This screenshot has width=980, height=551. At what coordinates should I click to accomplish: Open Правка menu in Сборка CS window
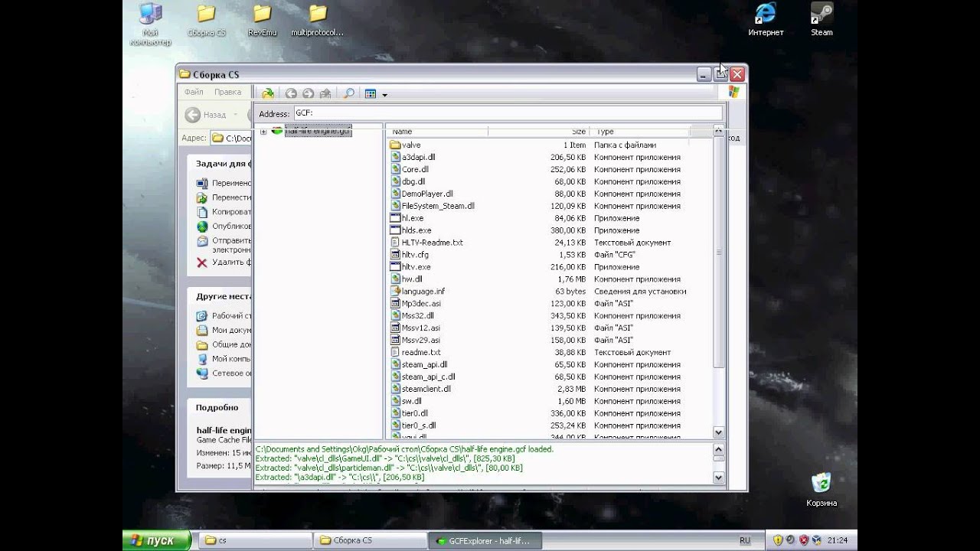pyautogui.click(x=227, y=92)
